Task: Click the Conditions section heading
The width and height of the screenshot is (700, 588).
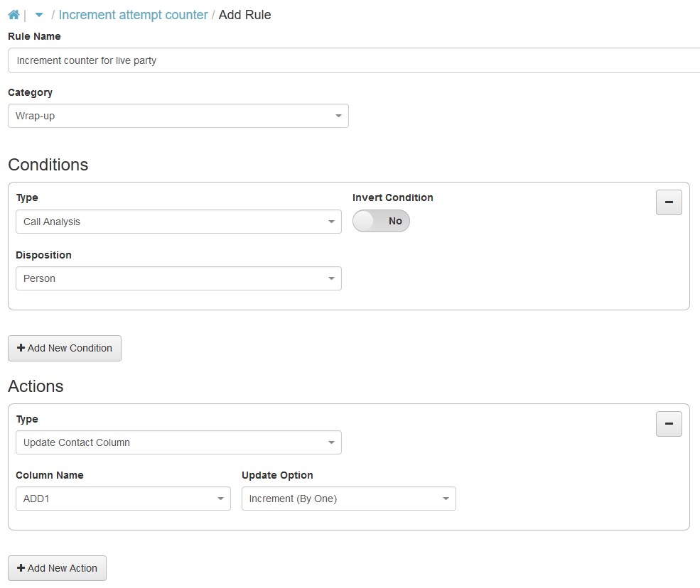Action: [x=48, y=165]
